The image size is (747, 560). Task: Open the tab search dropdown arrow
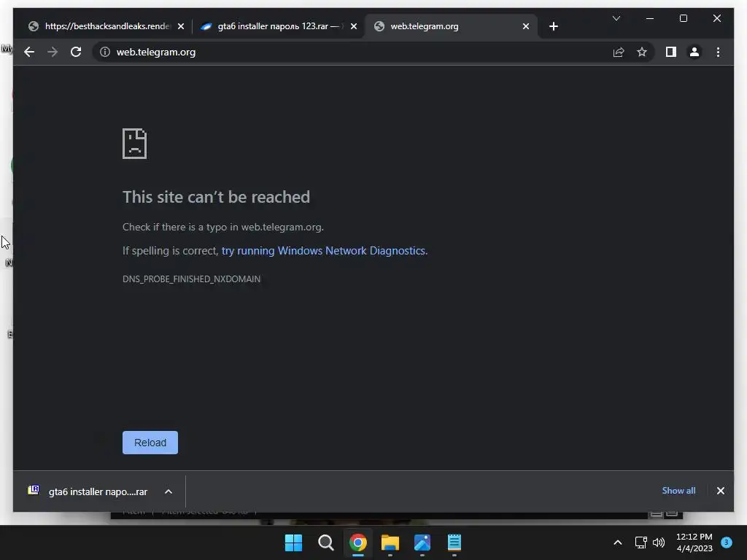coord(616,18)
